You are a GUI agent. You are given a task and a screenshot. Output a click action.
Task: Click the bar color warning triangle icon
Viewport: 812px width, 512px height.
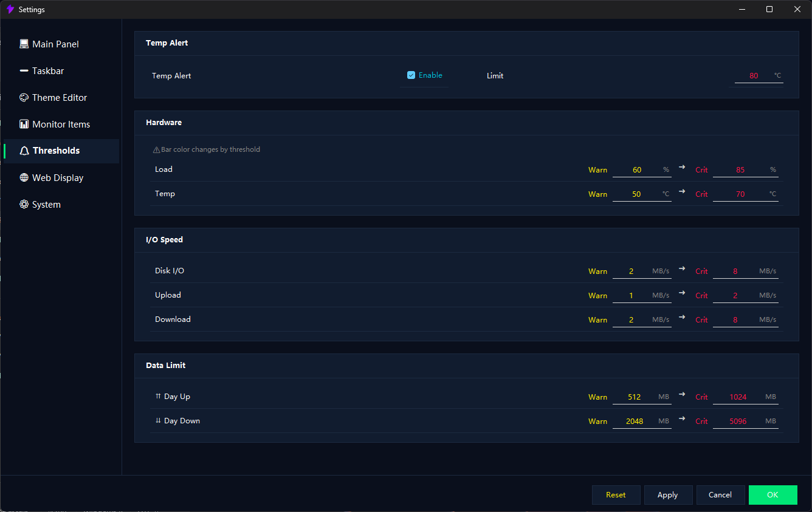[156, 149]
